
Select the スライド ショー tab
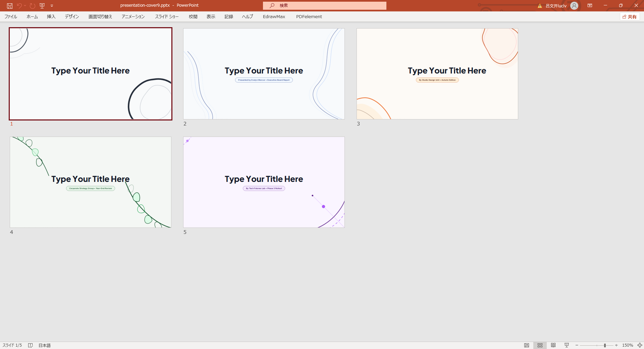click(167, 16)
